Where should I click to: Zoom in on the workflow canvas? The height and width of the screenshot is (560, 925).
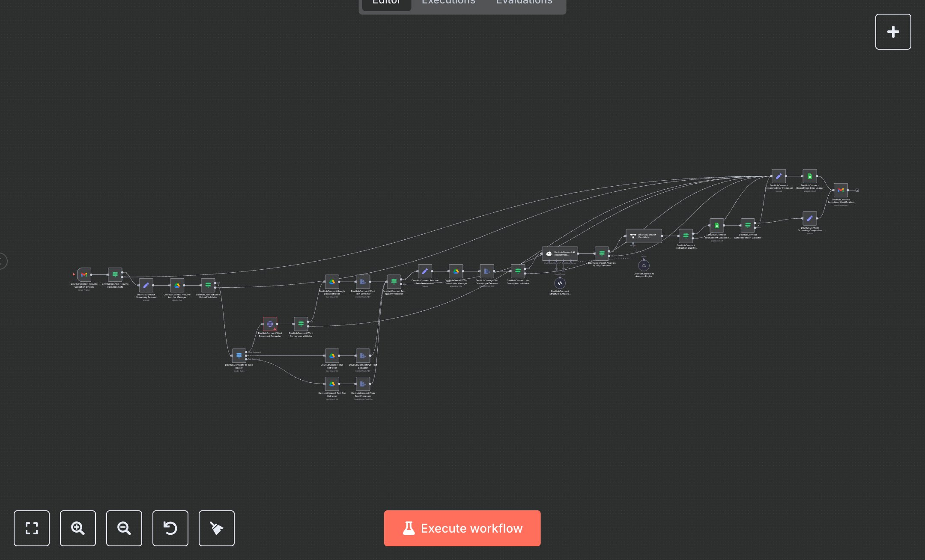[78, 528]
